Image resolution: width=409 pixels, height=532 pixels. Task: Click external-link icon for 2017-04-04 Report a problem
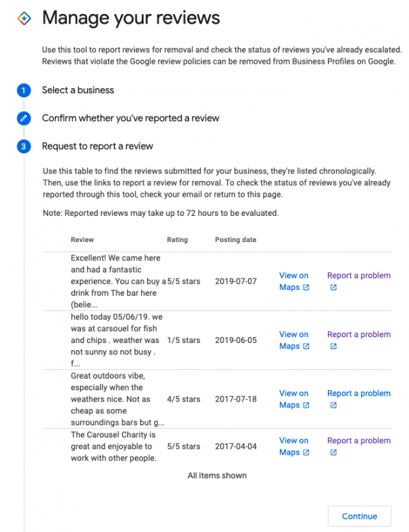(x=334, y=452)
